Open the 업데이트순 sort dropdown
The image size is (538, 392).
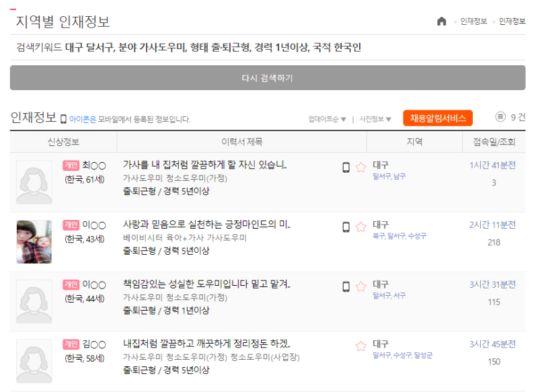coord(327,119)
